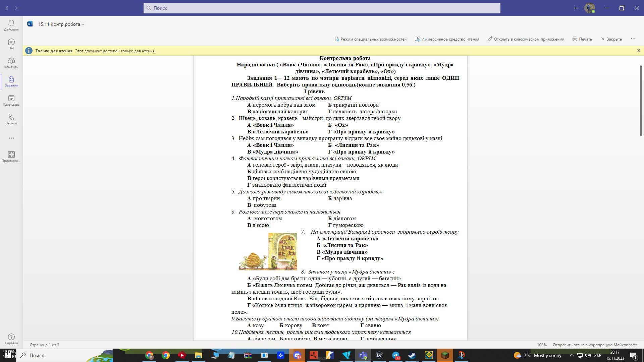Switch to Microsoft Teams taskbar icon
This screenshot has width=644, height=362.
pyautogui.click(x=363, y=355)
